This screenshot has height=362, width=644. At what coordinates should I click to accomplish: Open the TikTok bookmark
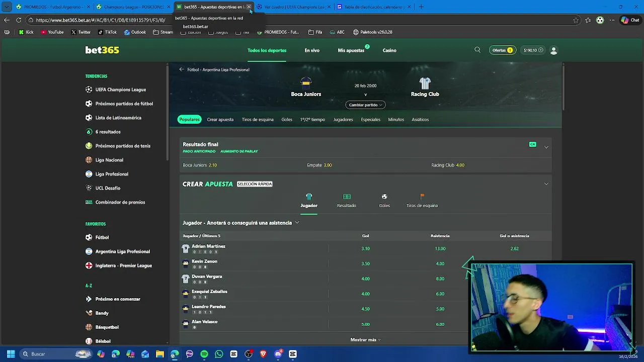coord(107,32)
